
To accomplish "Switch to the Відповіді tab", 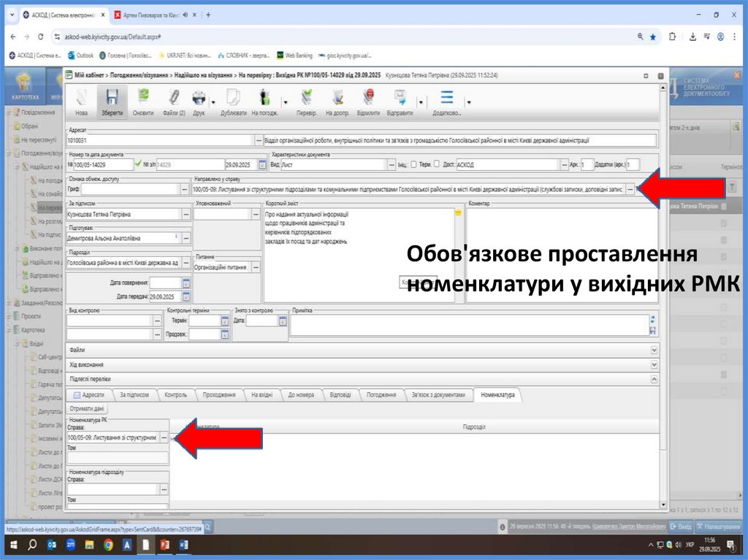I will pyautogui.click(x=340, y=395).
